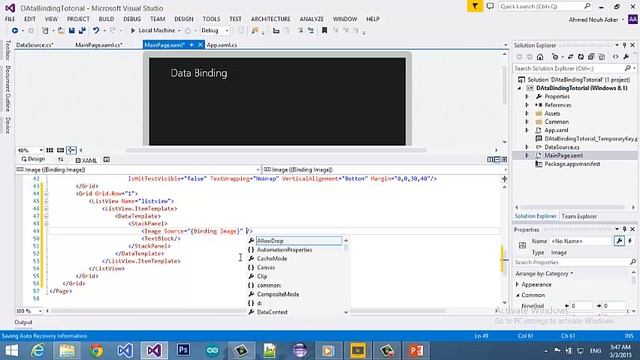Expand the DataSource.cs node
Screen dimensions: 640x360
tap(527, 147)
